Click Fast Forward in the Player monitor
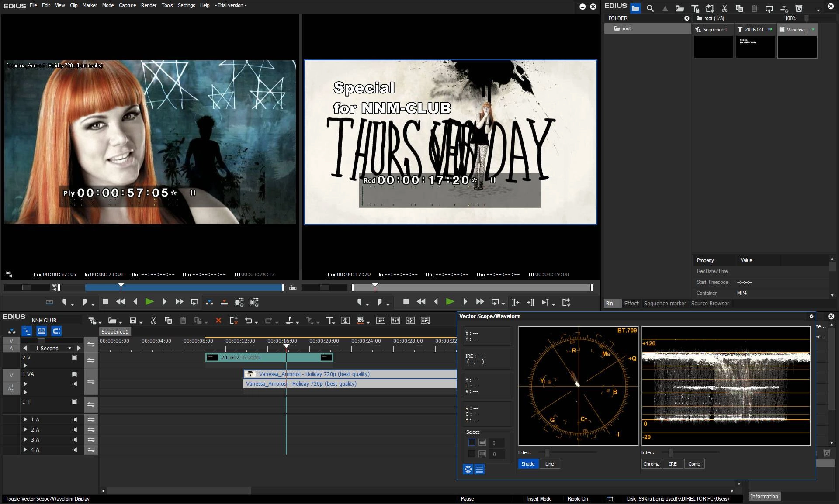Viewport: 839px width, 504px height. tap(179, 302)
